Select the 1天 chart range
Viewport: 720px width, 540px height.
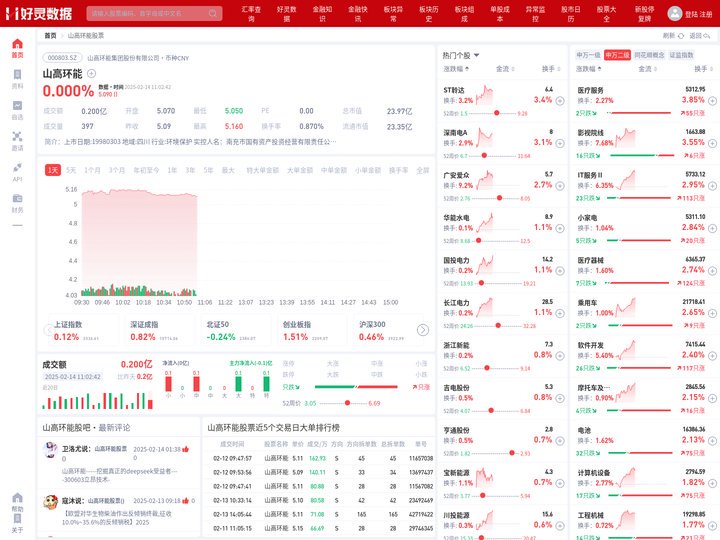click(53, 170)
